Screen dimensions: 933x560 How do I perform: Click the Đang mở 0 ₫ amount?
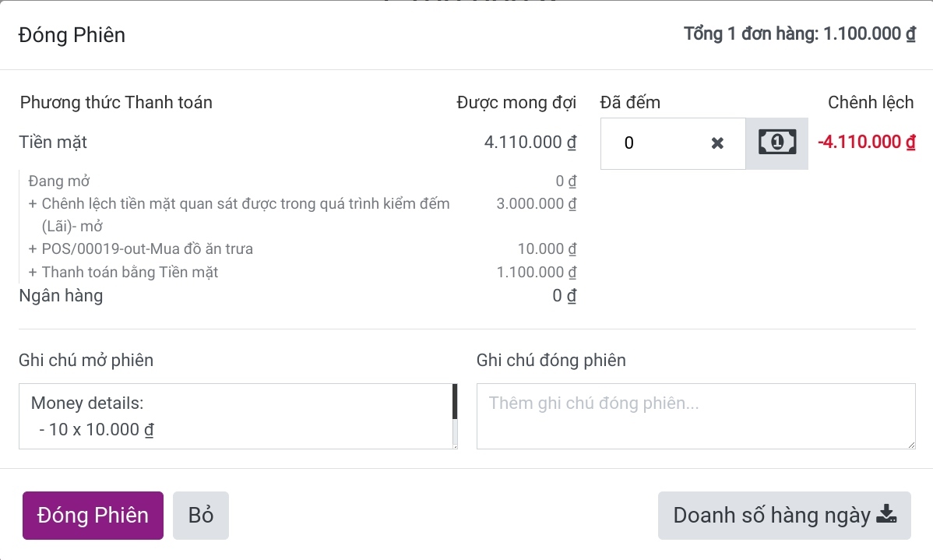(x=566, y=181)
